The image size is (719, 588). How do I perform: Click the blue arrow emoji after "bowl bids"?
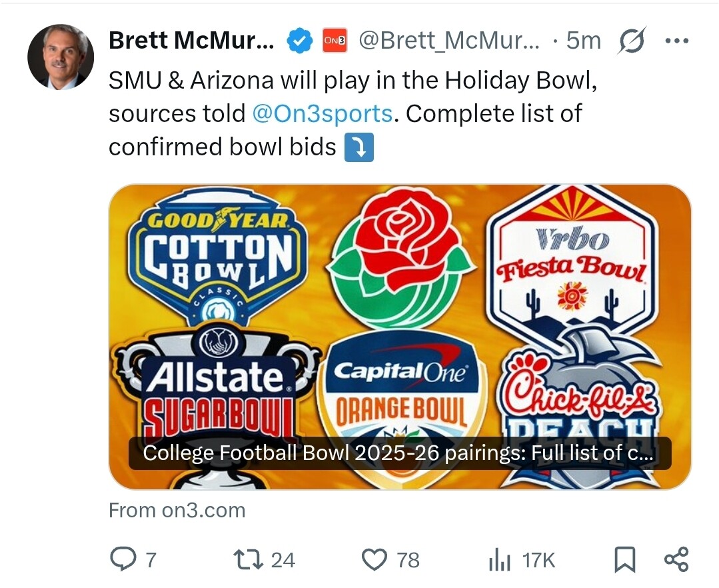[x=359, y=147]
